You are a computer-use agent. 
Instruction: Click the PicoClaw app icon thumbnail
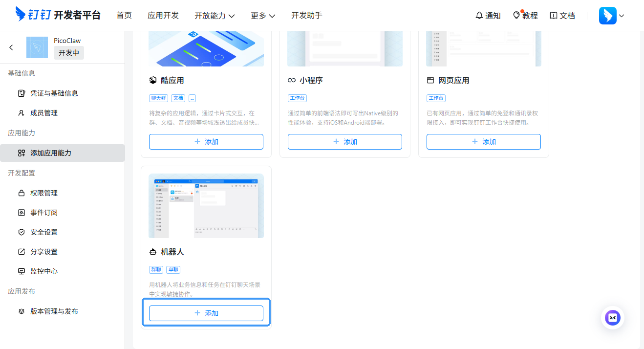(37, 47)
